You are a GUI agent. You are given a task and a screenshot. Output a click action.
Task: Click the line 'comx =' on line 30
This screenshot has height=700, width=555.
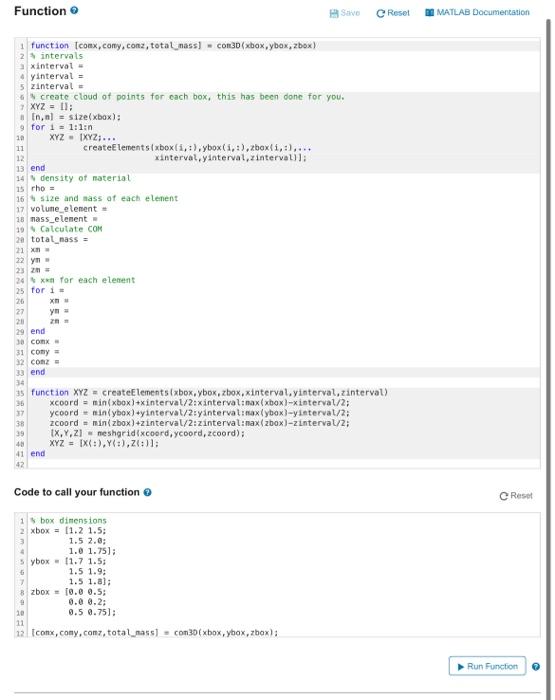(x=45, y=342)
